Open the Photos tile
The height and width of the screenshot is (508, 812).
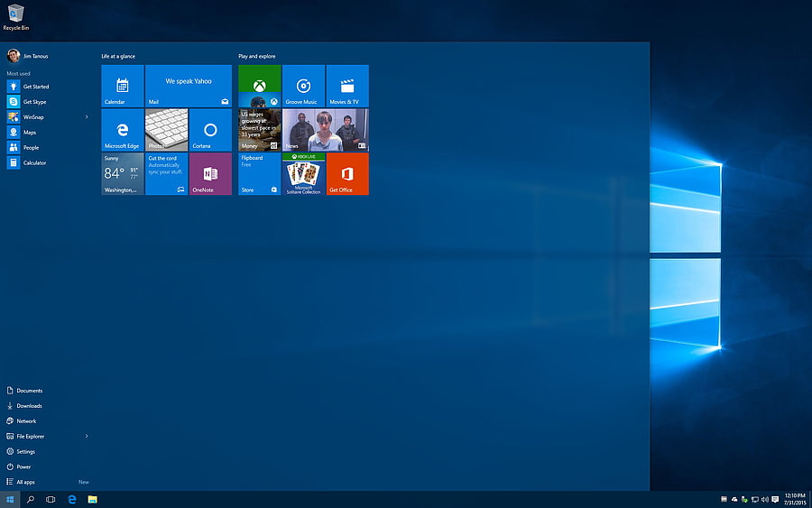pyautogui.click(x=166, y=130)
